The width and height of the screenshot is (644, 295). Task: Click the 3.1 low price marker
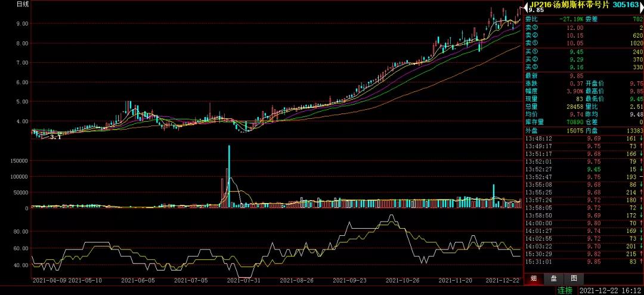tap(55, 137)
